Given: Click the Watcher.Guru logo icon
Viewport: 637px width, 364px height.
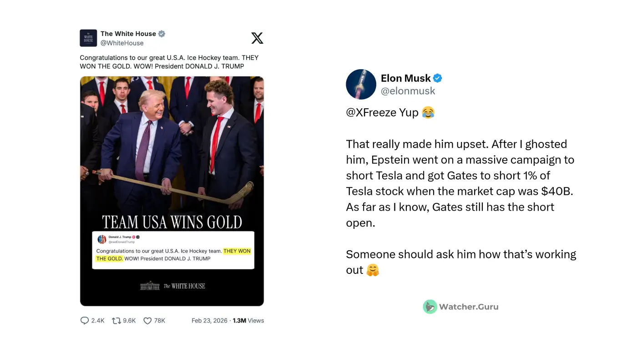Looking at the screenshot, I should coord(430,307).
